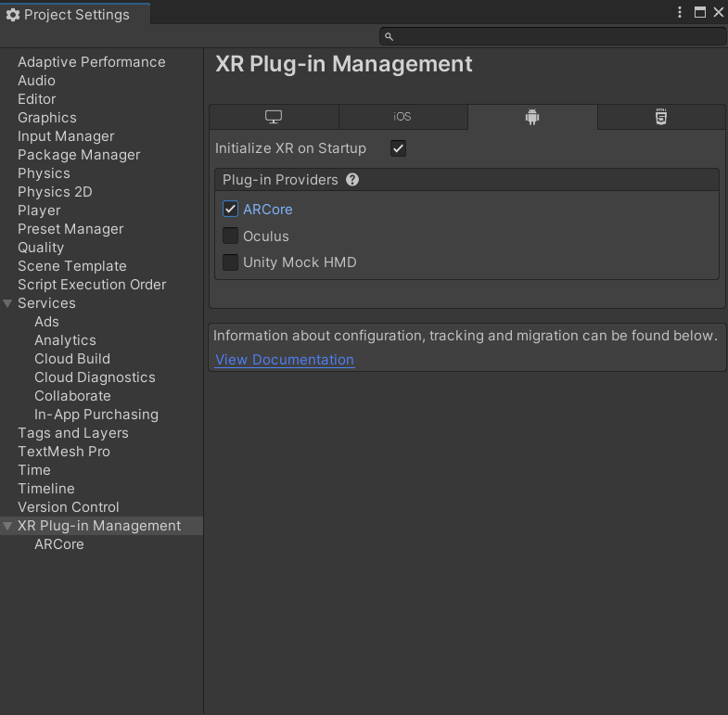728x715 pixels.
Task: Open Audio settings
Action: coord(37,81)
